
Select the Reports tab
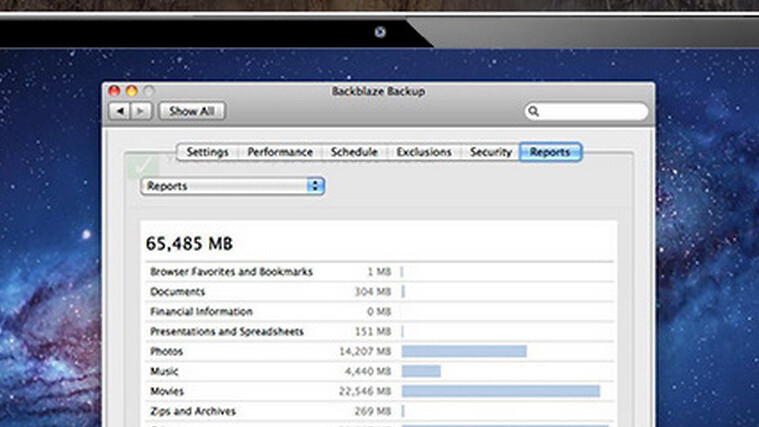550,152
